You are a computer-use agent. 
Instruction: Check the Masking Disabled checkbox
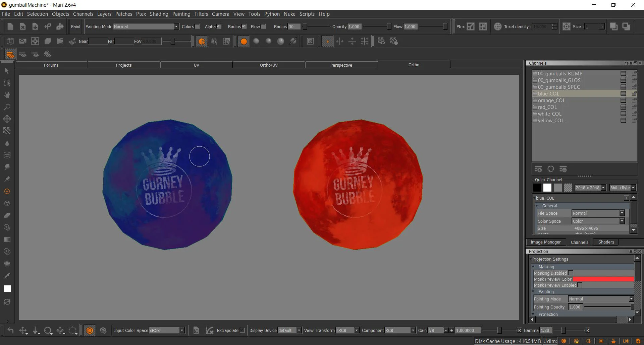(571, 273)
